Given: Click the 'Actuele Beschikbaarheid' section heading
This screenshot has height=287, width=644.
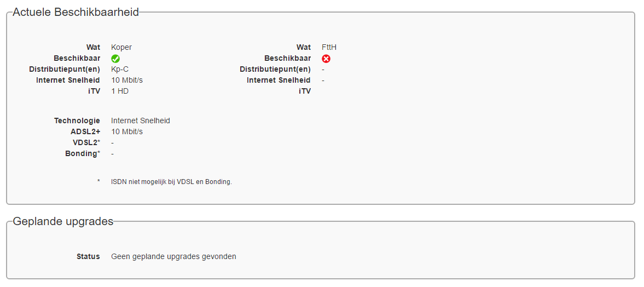Looking at the screenshot, I should [76, 12].
